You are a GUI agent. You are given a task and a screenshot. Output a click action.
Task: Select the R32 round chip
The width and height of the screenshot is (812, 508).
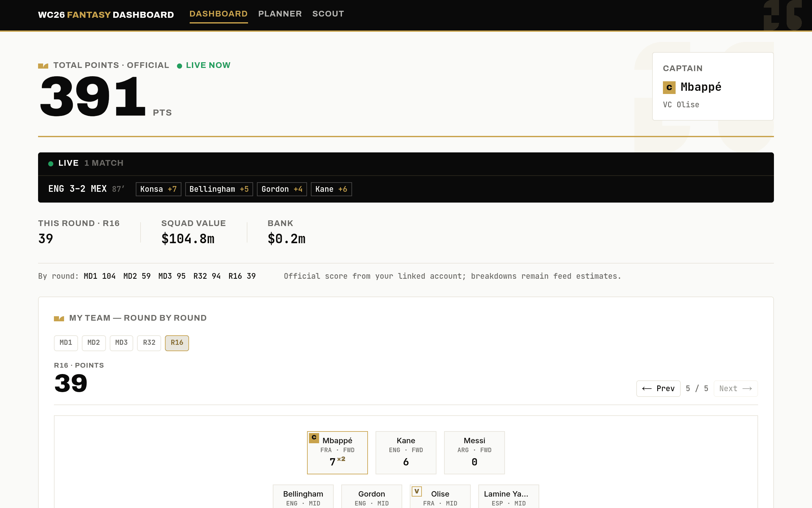pos(149,343)
